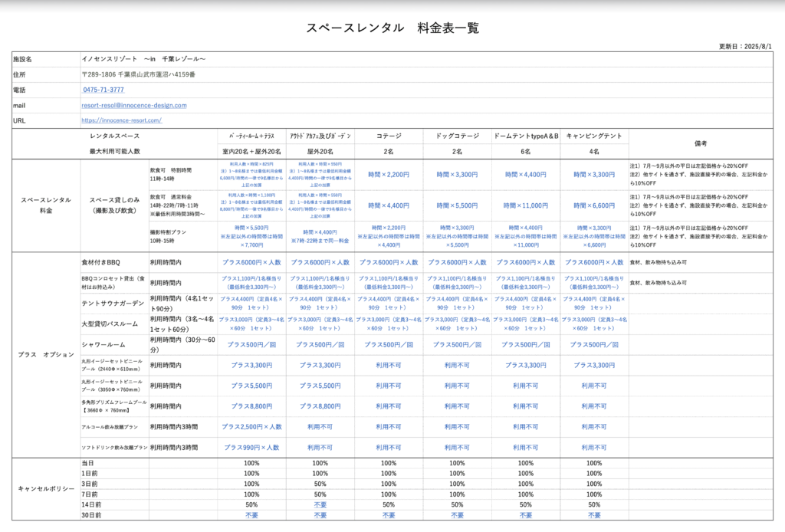Select the ドッグコテージ column header

[x=457, y=136]
